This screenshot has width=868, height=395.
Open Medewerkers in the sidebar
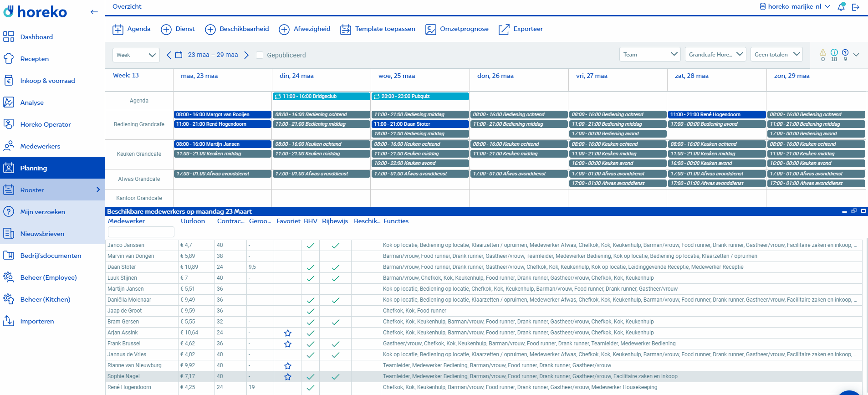click(x=40, y=146)
